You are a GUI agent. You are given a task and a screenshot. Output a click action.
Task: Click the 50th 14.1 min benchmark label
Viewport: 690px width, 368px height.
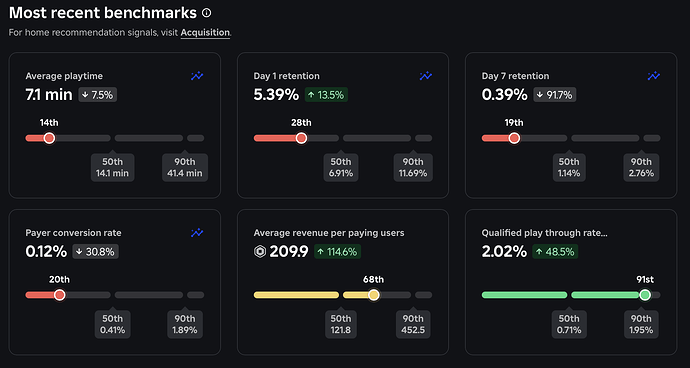[x=113, y=168]
